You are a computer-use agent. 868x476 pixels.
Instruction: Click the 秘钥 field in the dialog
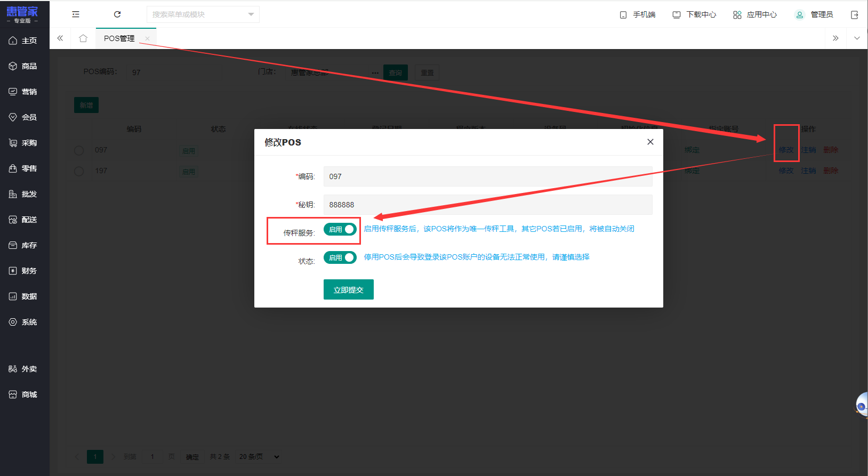(488, 205)
